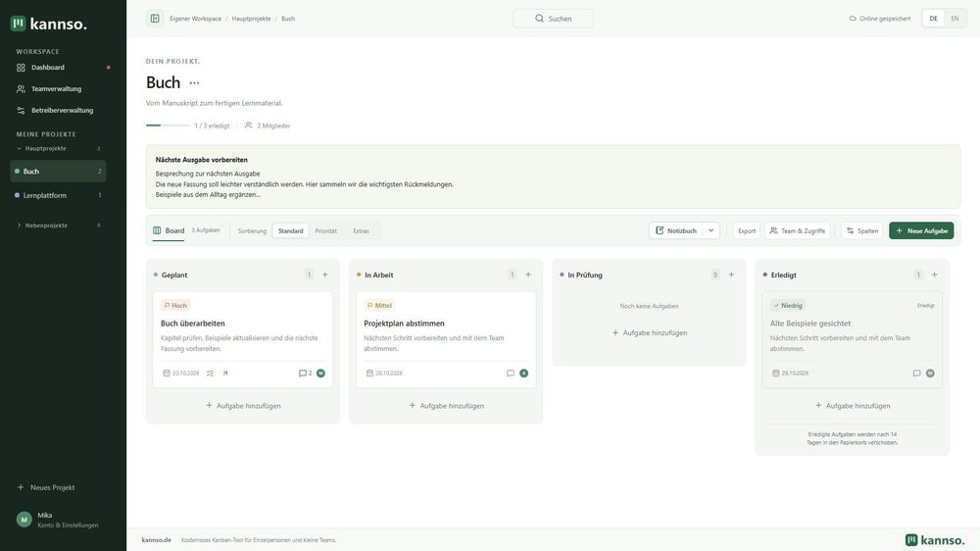The width and height of the screenshot is (980, 551).
Task: Click kannso.de footer link
Action: point(156,540)
